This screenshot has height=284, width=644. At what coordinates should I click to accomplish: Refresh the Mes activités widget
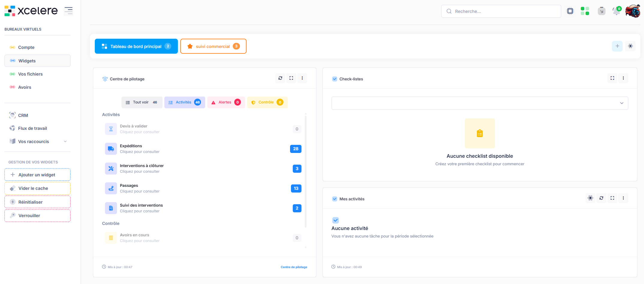[601, 198]
